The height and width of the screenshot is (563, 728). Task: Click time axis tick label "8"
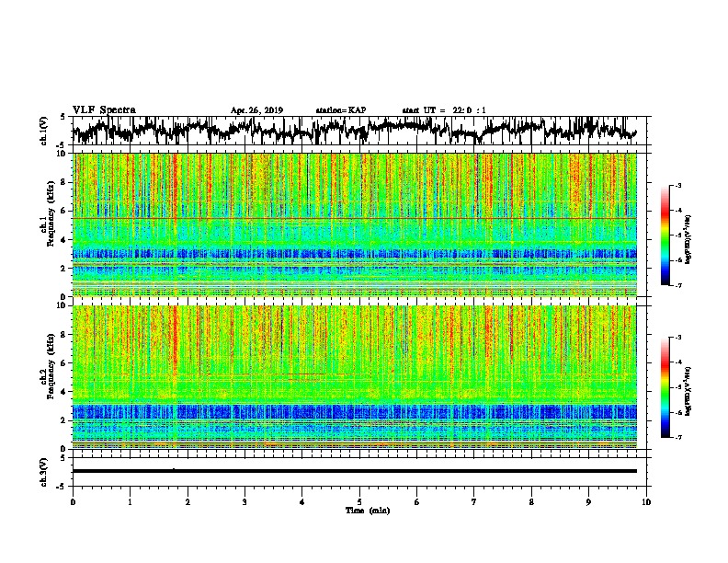coord(531,502)
